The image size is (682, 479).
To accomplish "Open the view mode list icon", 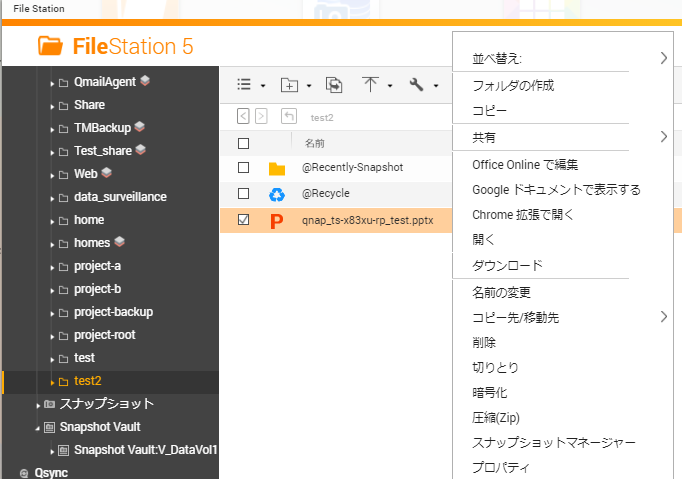I will point(244,85).
